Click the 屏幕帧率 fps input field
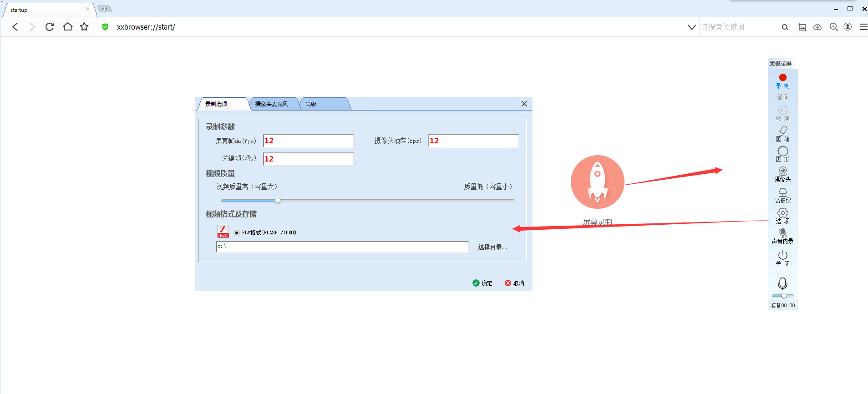 308,141
